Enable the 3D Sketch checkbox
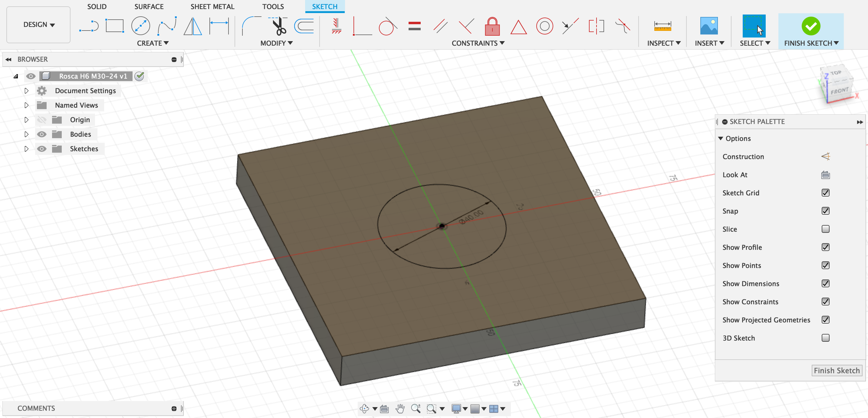Viewport: 868px width, 418px height. coord(825,338)
